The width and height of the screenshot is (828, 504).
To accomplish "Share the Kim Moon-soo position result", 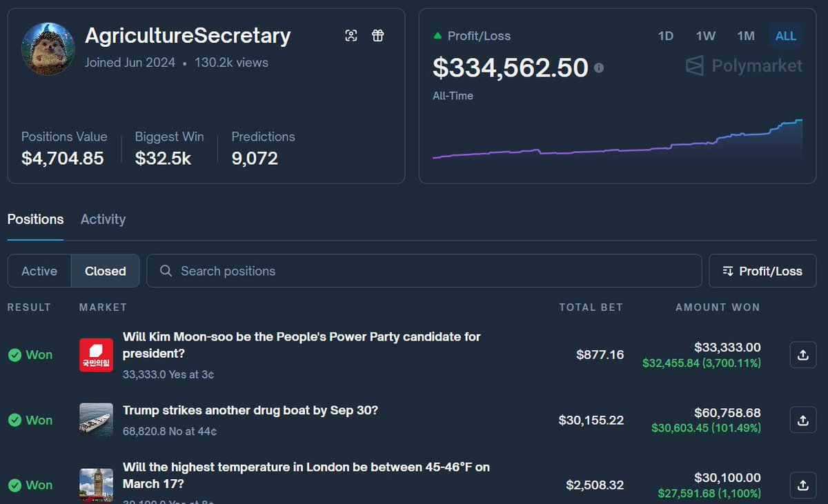I will tap(802, 354).
